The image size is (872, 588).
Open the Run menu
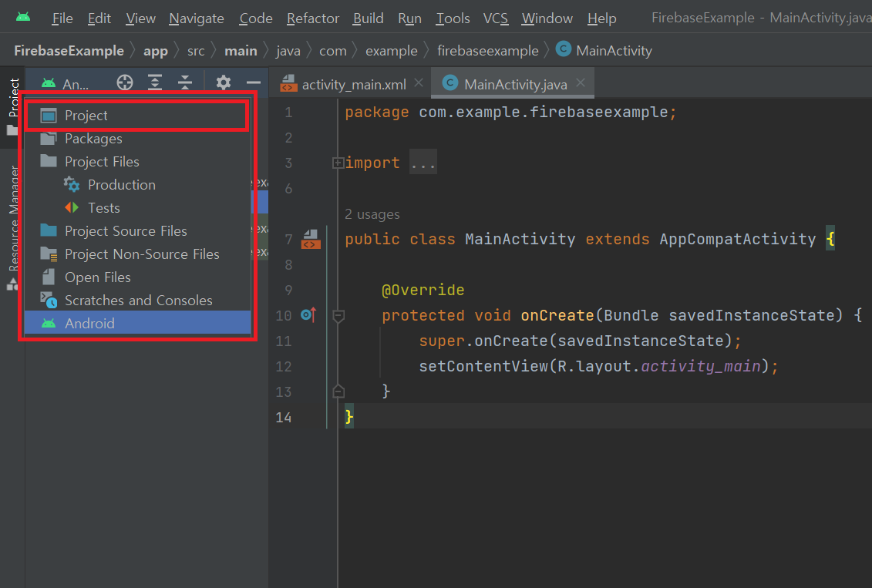(409, 18)
